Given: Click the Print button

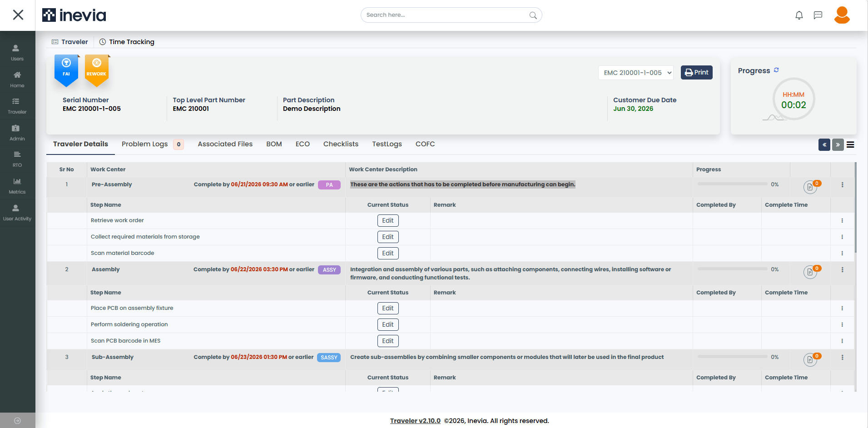Looking at the screenshot, I should [696, 72].
